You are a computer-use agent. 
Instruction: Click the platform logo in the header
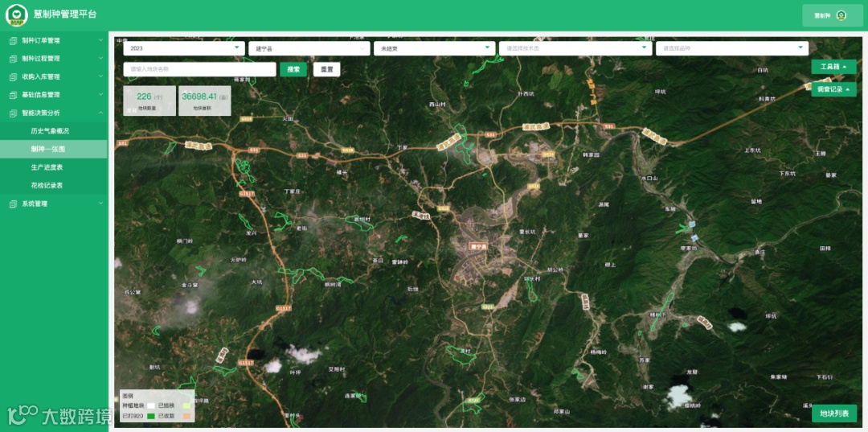click(x=17, y=15)
